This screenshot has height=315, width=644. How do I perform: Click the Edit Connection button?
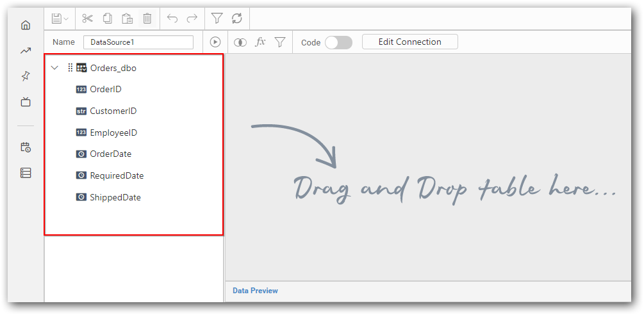pyautogui.click(x=409, y=42)
